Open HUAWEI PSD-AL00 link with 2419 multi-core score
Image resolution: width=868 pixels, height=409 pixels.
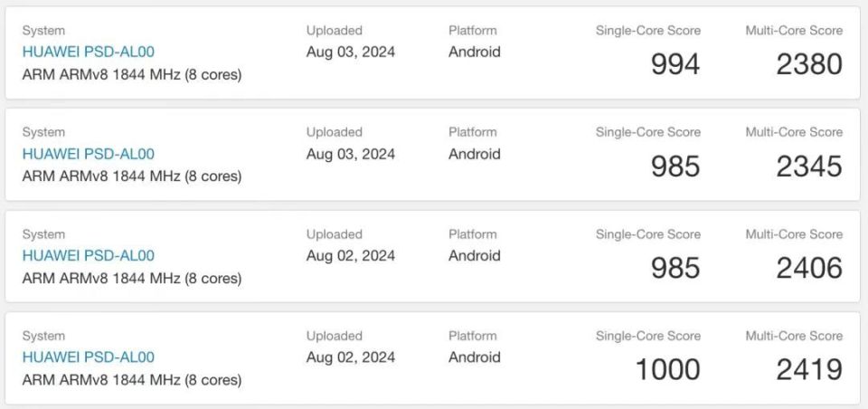pos(89,357)
